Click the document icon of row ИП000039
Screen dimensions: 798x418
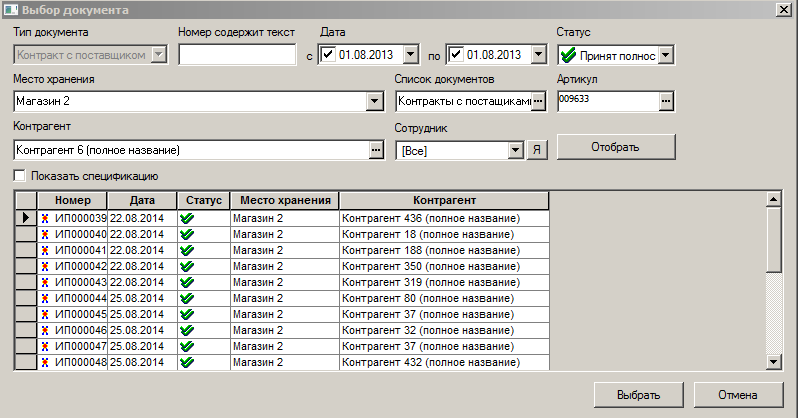click(45, 218)
